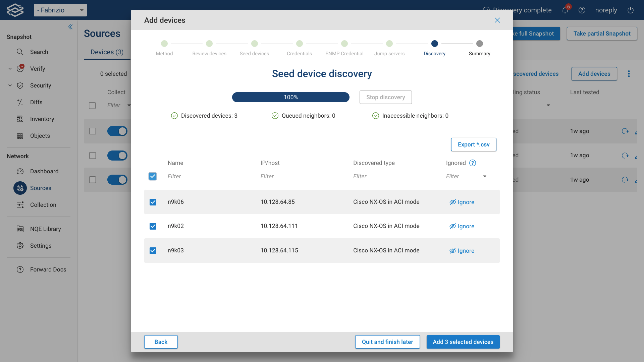This screenshot has height=362, width=644.
Task: Click the 100% discovery progress bar
Action: point(290,97)
